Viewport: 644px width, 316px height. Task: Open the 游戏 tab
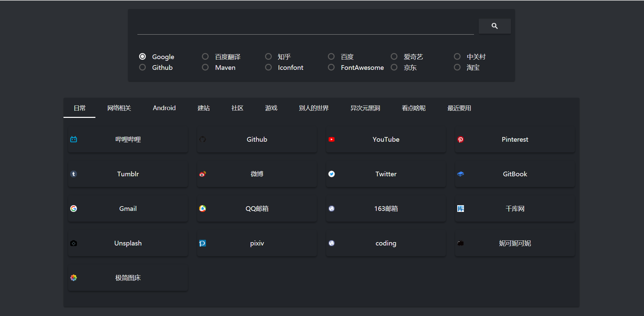pos(271,108)
